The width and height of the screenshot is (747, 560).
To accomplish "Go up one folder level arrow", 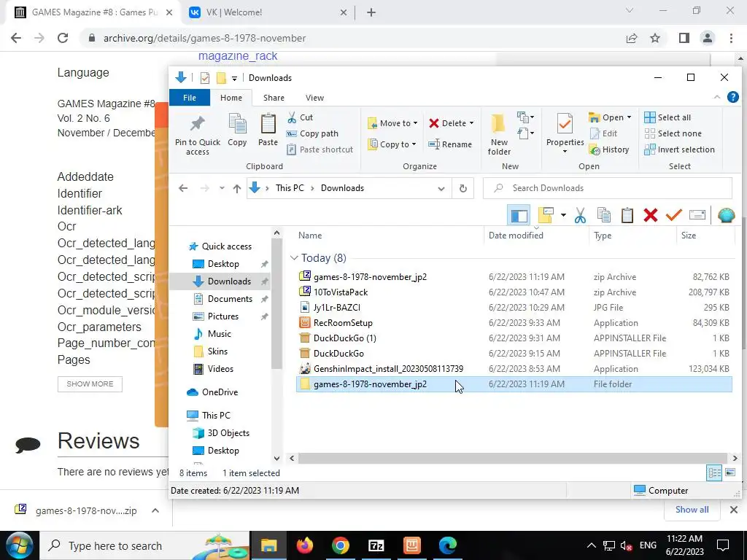I will [x=237, y=189].
